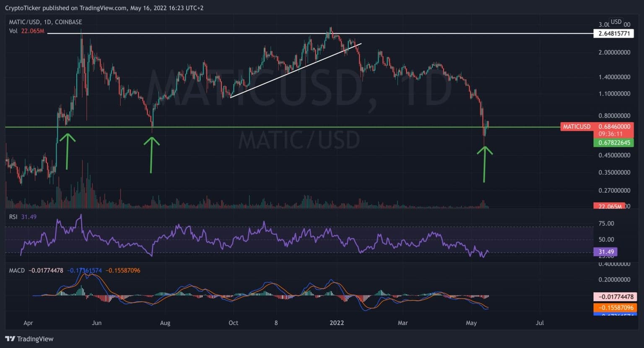
Task: Click the red MATICUSD current price tag
Action: point(597,126)
